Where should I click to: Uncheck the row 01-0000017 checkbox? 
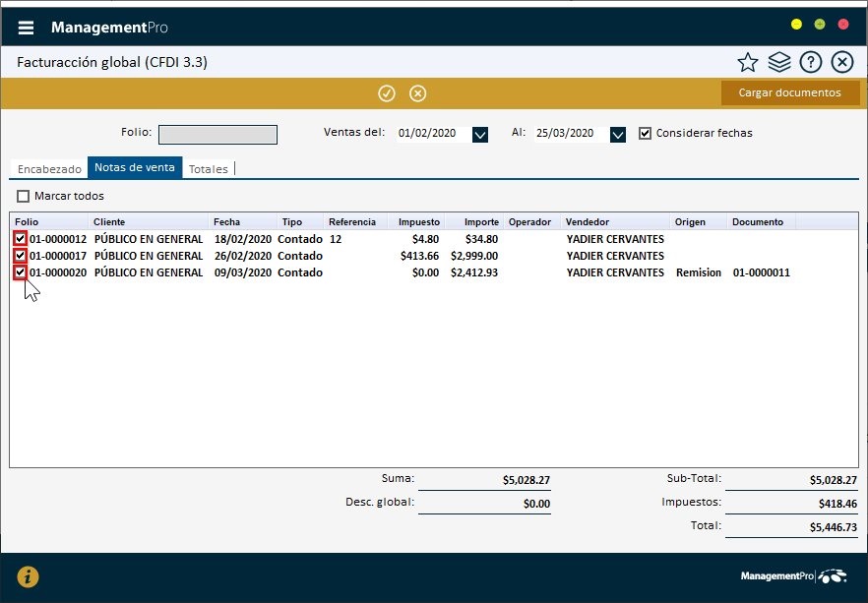pos(21,256)
